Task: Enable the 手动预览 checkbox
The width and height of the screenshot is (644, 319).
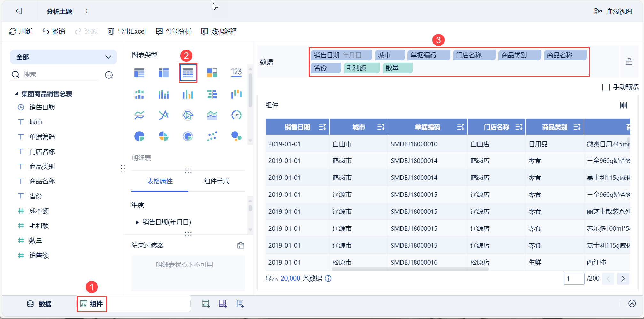Action: pos(606,87)
